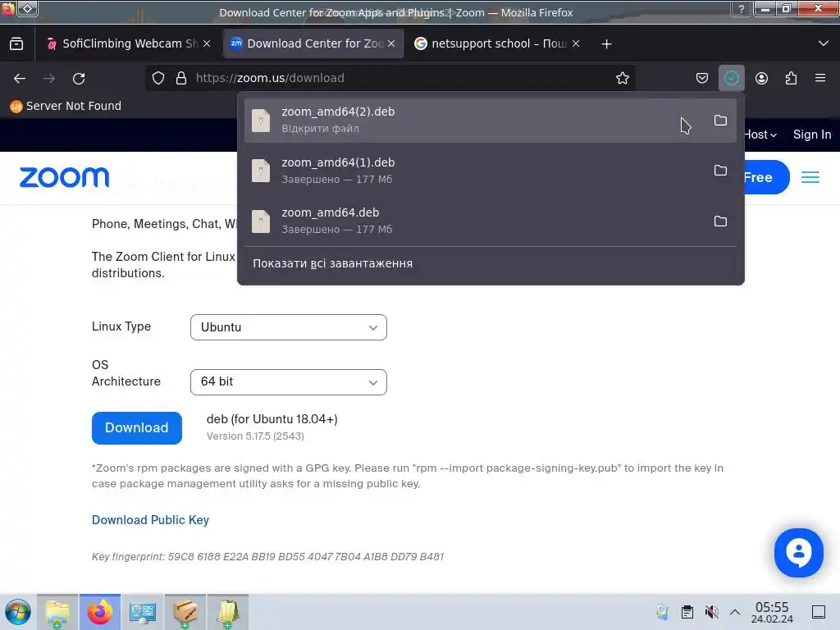
Task: Open the Start menu orb
Action: (18, 612)
